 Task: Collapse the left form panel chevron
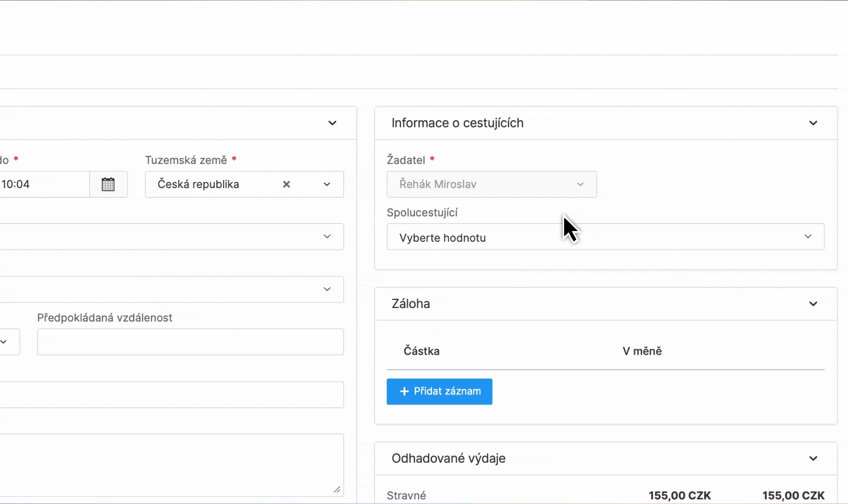[x=332, y=123]
